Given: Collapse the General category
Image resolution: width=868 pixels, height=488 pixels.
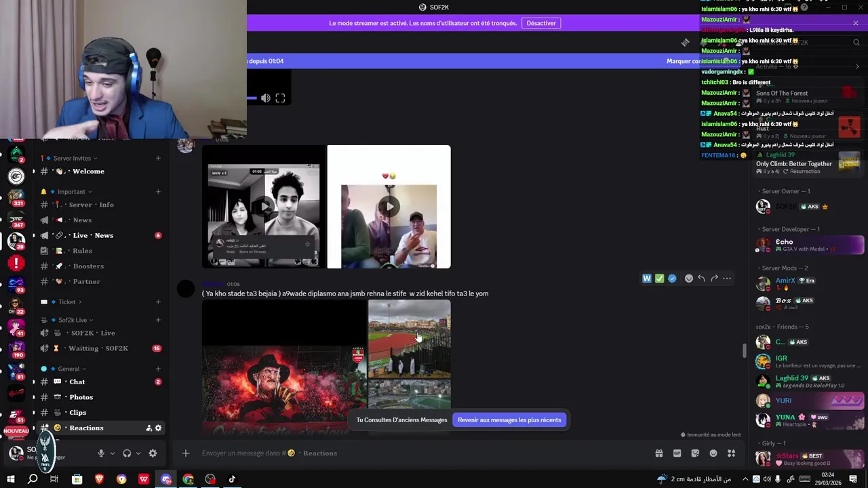Looking at the screenshot, I should [x=64, y=369].
